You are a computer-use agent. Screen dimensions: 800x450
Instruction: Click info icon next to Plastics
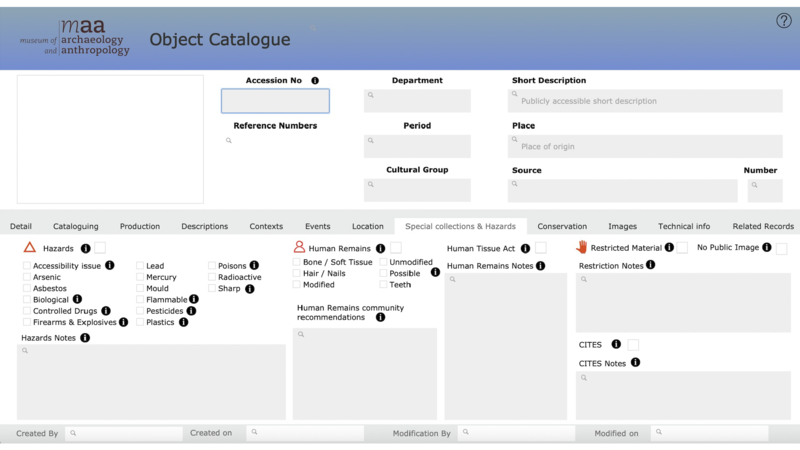tap(184, 322)
